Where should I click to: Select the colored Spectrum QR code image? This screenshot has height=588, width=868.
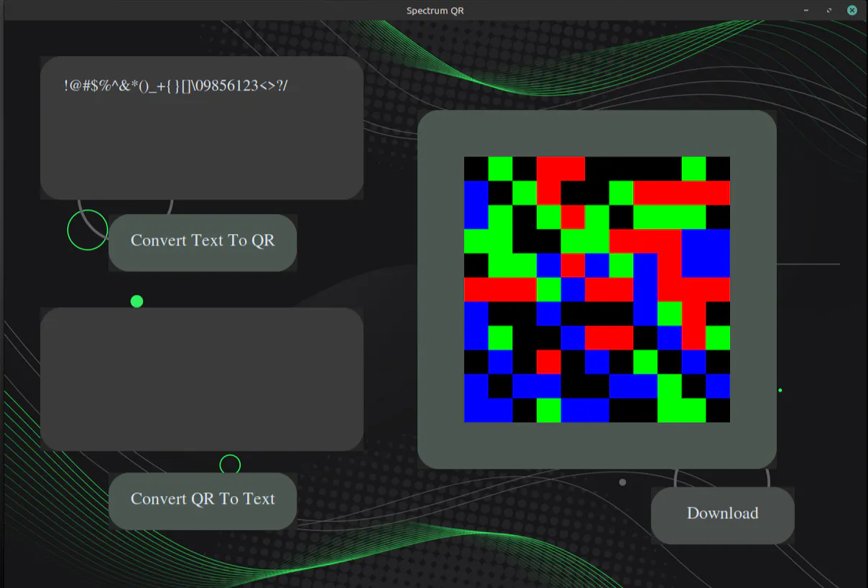pos(597,289)
